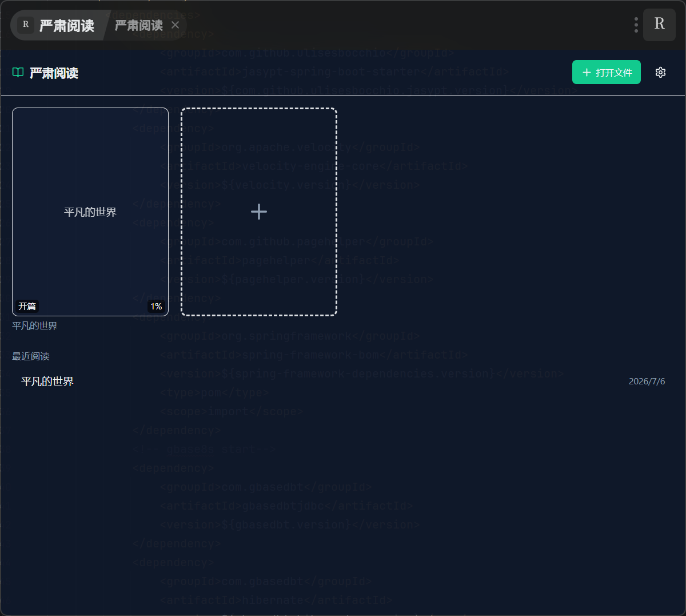Click the plus sign inside 打开文件 button
Screen dimensions: 686x616
587,73
